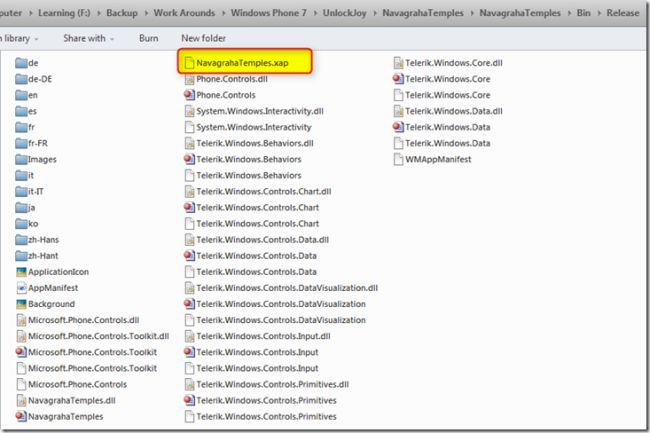Select "Telerik.Windows.Controls.Data.dll" file name
Screen dimensions: 650x433
(262, 239)
